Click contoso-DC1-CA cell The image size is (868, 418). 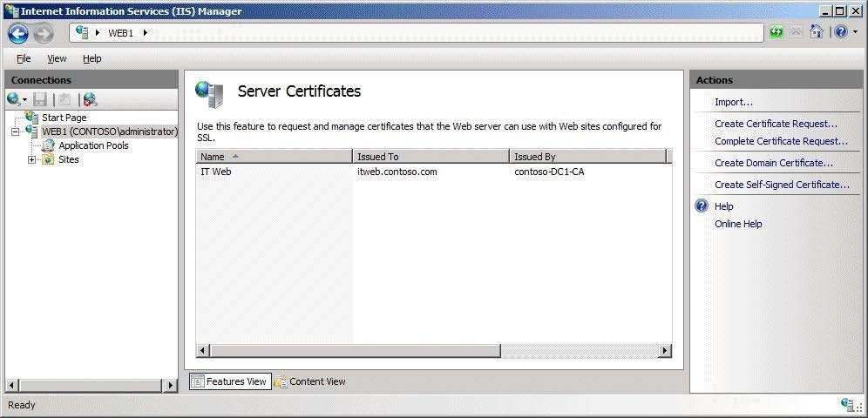[x=549, y=172]
